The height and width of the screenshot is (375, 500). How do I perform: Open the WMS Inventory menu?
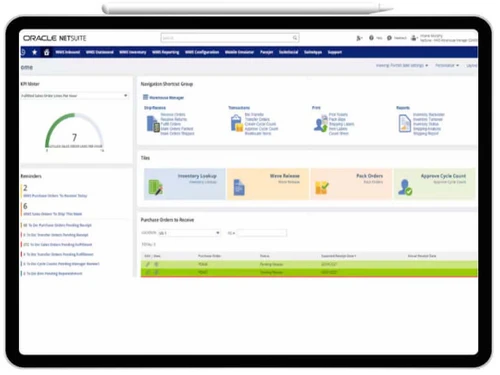tap(133, 52)
